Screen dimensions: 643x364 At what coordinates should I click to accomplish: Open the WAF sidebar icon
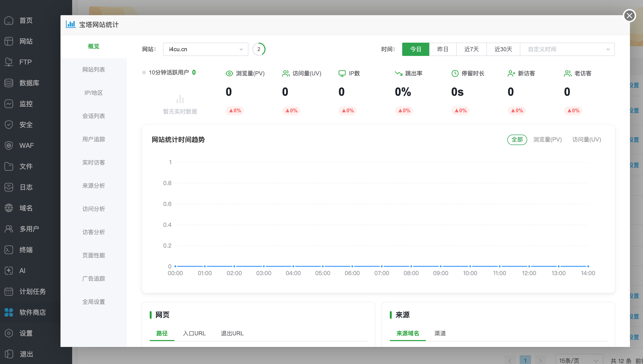click(x=9, y=145)
